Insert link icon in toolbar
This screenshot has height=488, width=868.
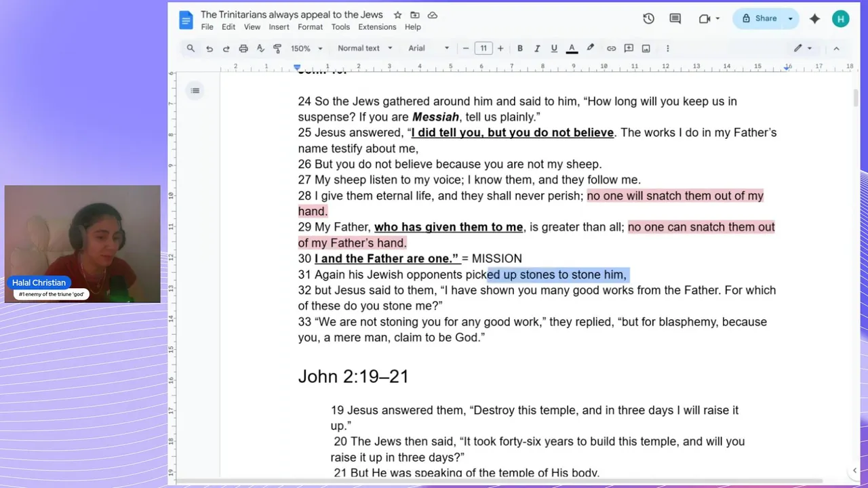click(x=611, y=48)
